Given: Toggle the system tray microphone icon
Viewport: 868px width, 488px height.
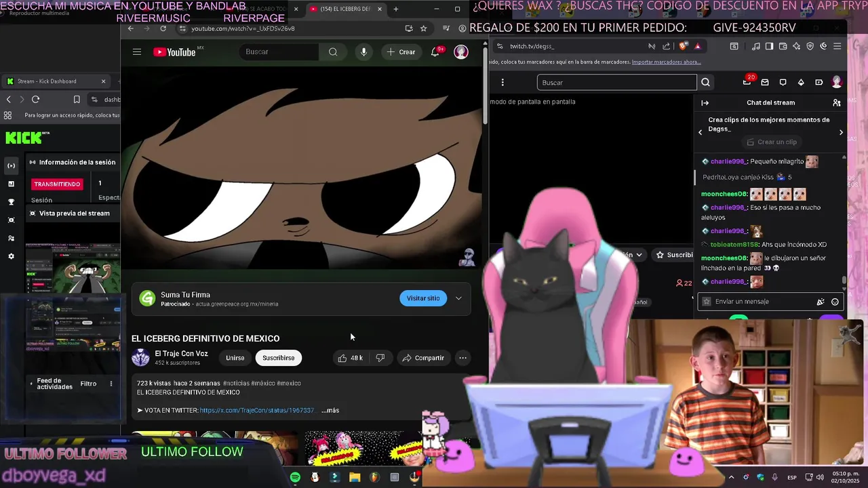Looking at the screenshot, I should click(774, 477).
